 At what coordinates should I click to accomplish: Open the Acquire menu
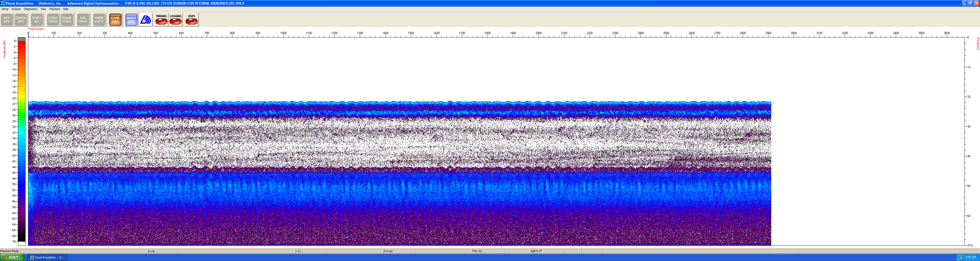point(16,9)
